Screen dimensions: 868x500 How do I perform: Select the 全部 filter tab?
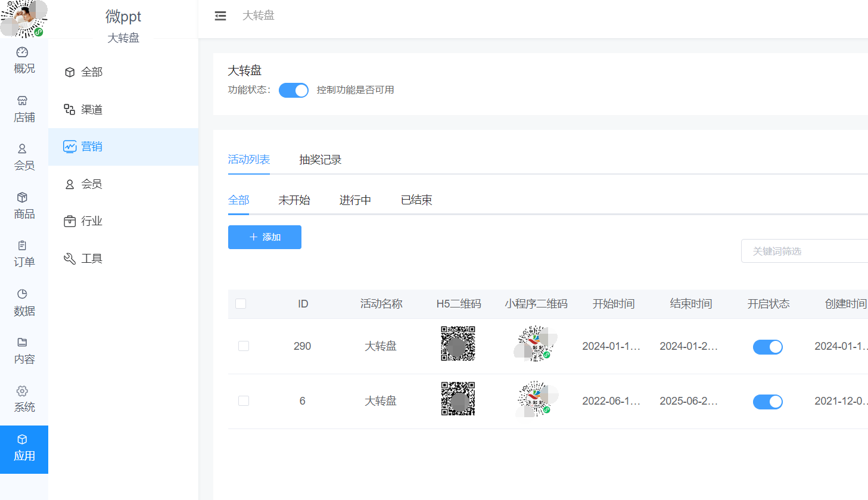click(239, 200)
